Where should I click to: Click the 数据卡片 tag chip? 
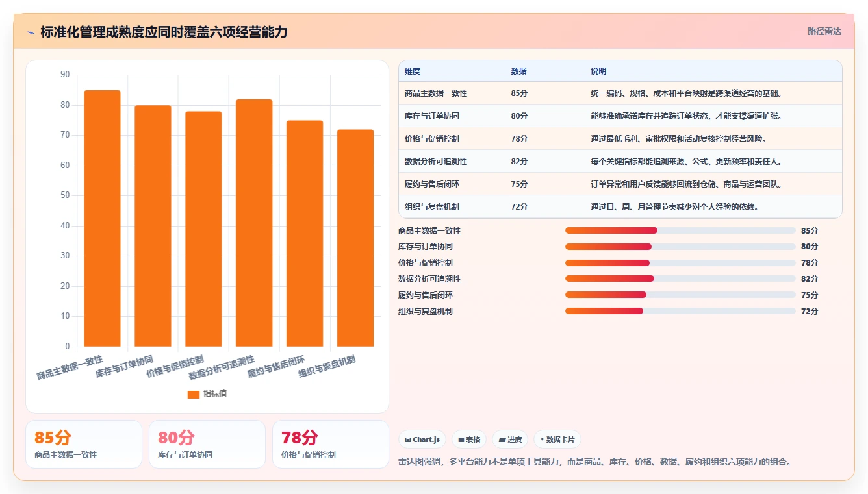pyautogui.click(x=557, y=439)
